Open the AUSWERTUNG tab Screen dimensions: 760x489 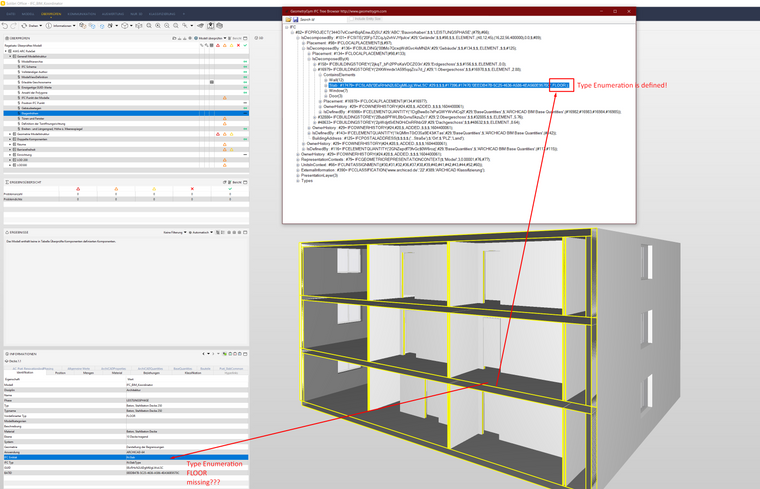113,14
